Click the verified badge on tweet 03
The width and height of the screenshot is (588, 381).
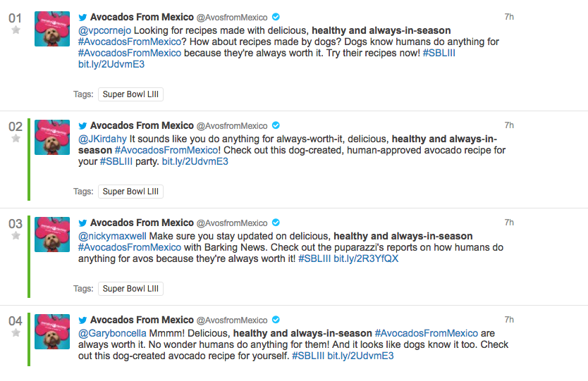276,223
